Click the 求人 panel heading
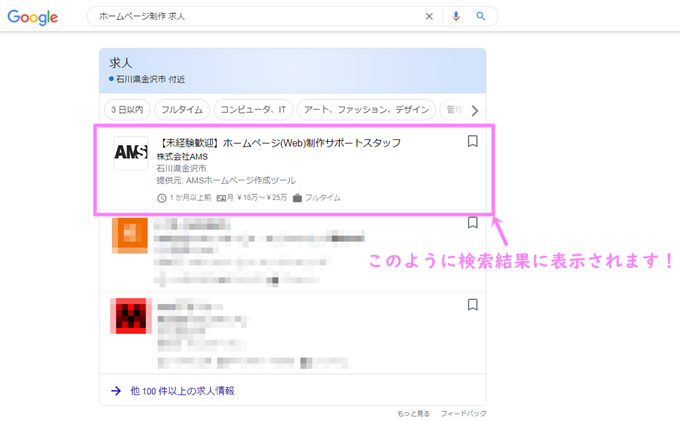Screen dimensions: 680x421 (x=121, y=63)
